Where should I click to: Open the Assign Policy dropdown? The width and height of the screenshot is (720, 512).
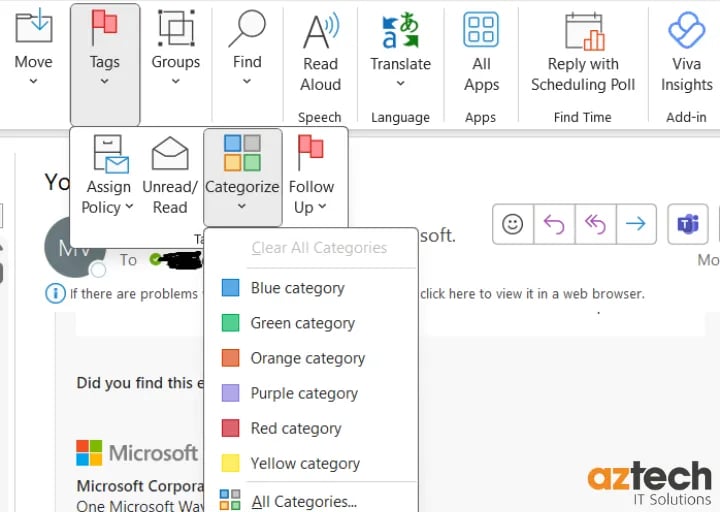click(108, 175)
